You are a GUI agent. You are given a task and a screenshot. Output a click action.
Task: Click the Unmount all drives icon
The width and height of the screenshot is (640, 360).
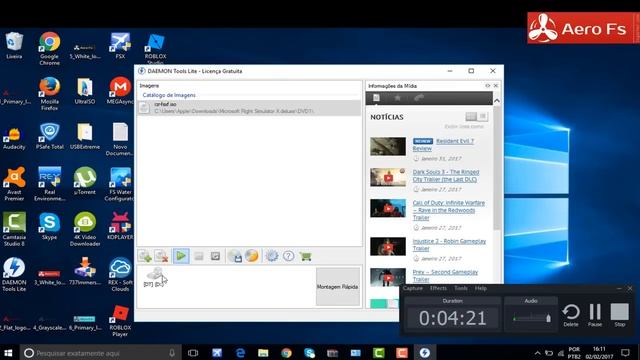pyautogui.click(x=216, y=256)
